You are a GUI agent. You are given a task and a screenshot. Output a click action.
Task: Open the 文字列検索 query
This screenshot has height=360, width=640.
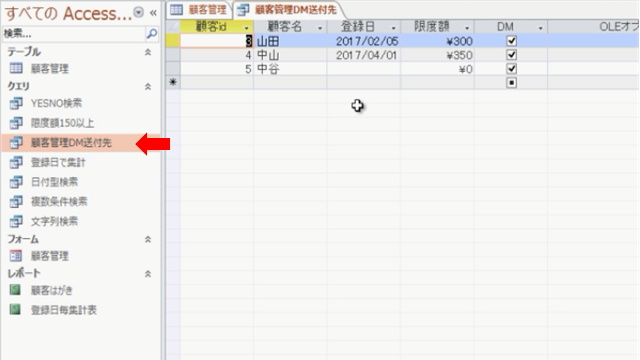[54, 221]
